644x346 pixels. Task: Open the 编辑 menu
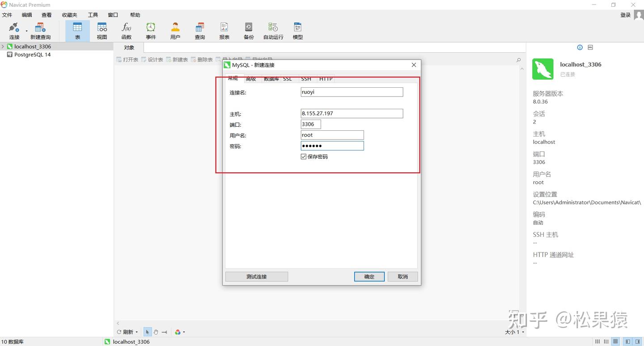pyautogui.click(x=27, y=15)
